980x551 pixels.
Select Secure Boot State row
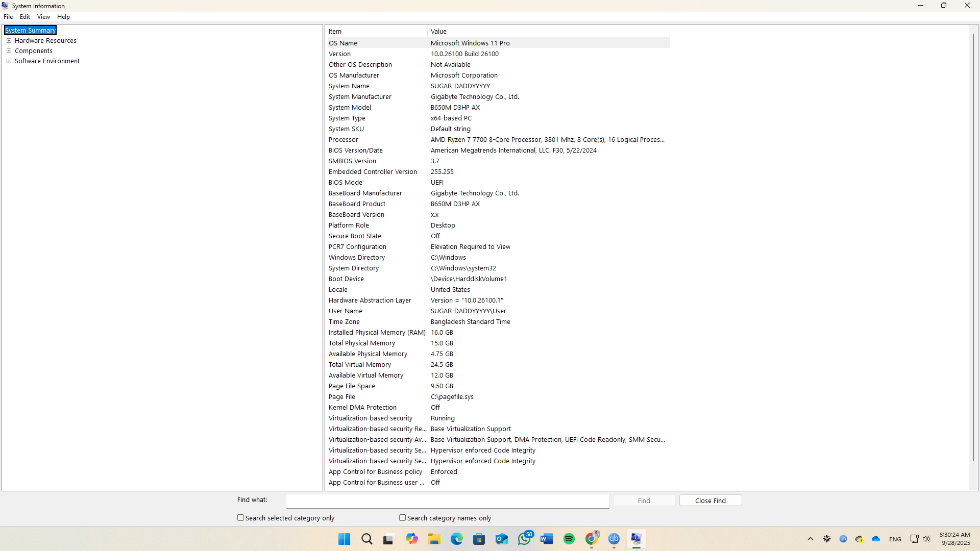coord(498,236)
